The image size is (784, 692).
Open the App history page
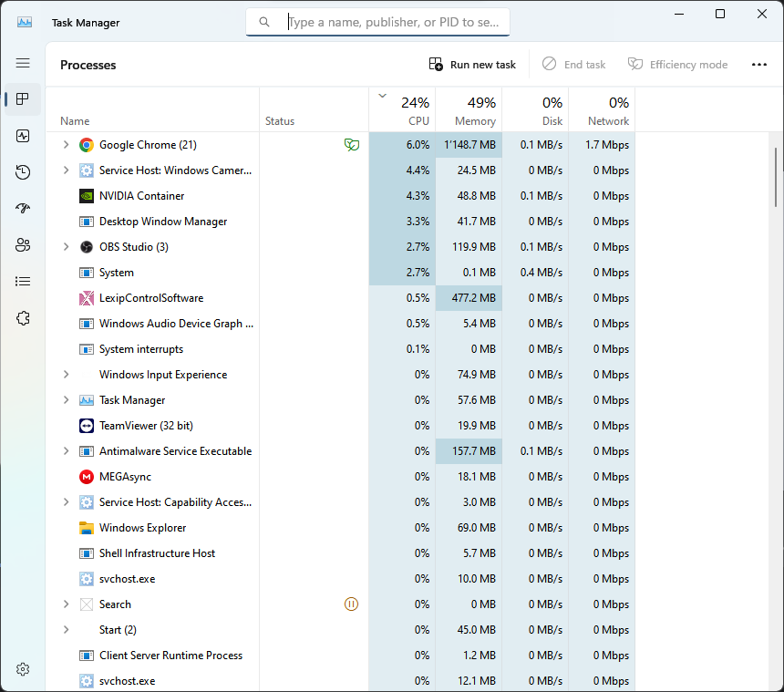click(23, 172)
